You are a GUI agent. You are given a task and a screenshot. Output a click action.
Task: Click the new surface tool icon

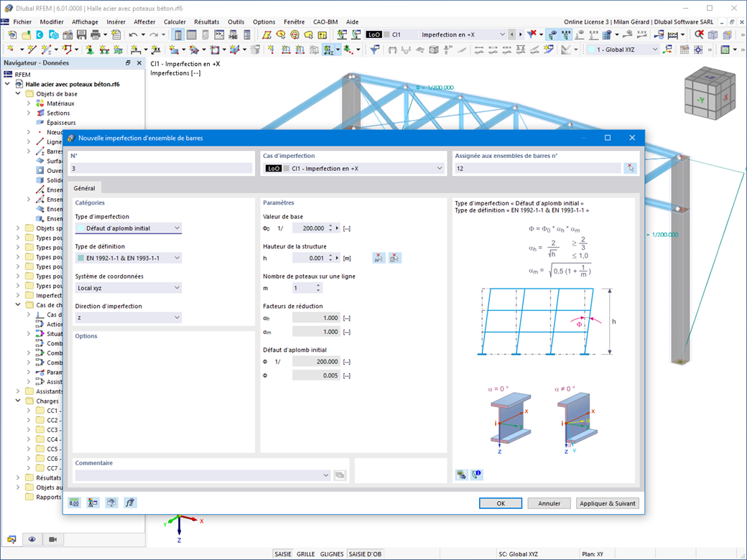[x=173, y=49]
